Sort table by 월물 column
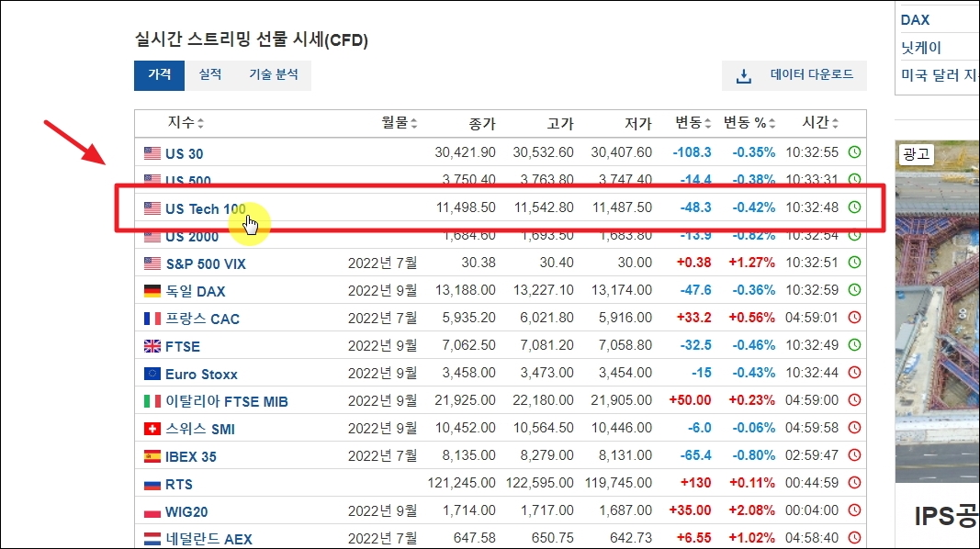The image size is (980, 549). pyautogui.click(x=400, y=122)
